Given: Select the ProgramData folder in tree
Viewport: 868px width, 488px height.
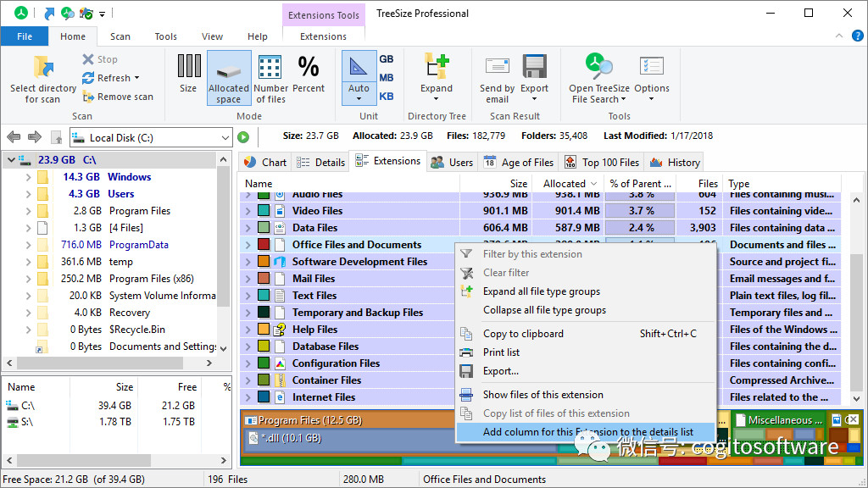Looking at the screenshot, I should point(138,245).
